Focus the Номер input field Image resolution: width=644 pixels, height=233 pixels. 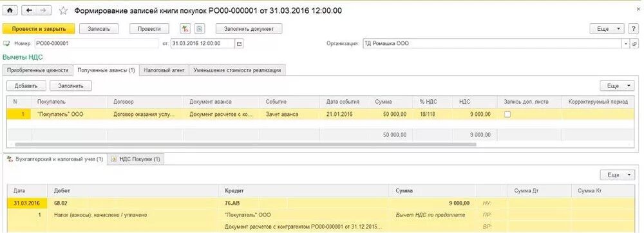point(96,44)
